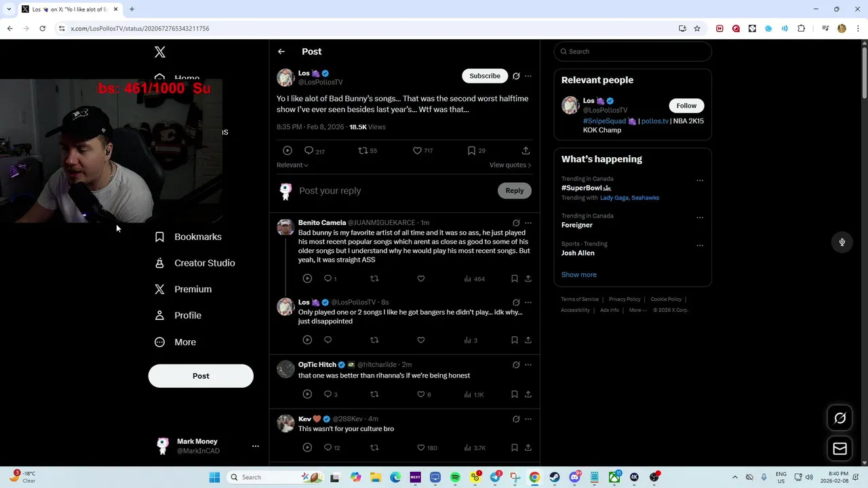Play video icon under main post
868x488 pixels.
[288, 150]
